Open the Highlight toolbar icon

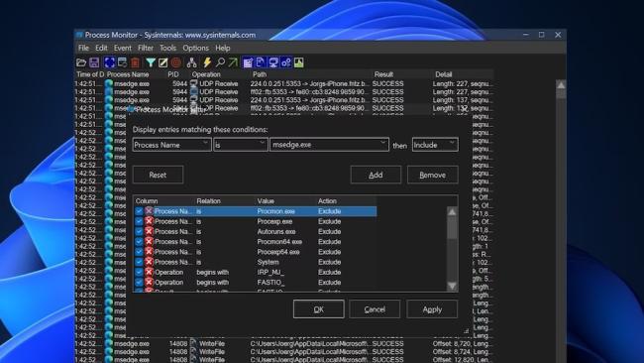click(163, 62)
